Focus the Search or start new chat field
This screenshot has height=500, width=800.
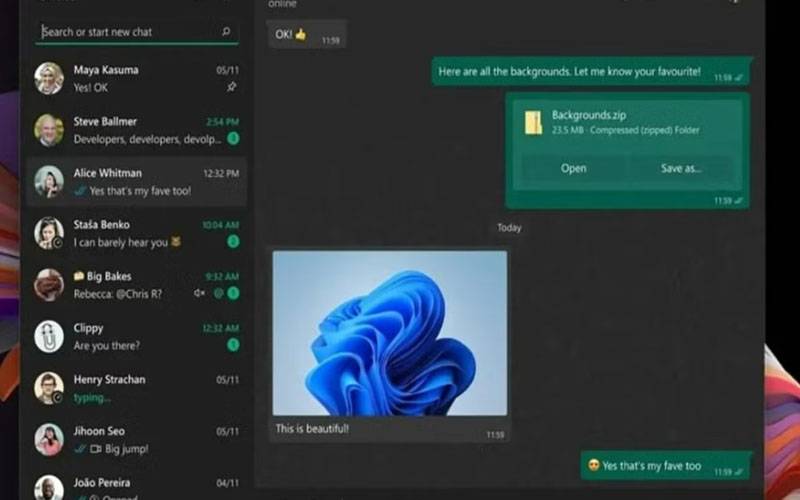137,32
